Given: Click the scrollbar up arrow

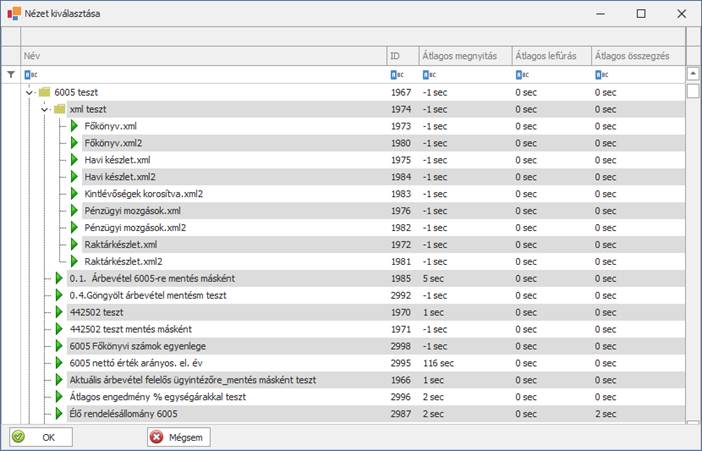Looking at the screenshot, I should [693, 74].
